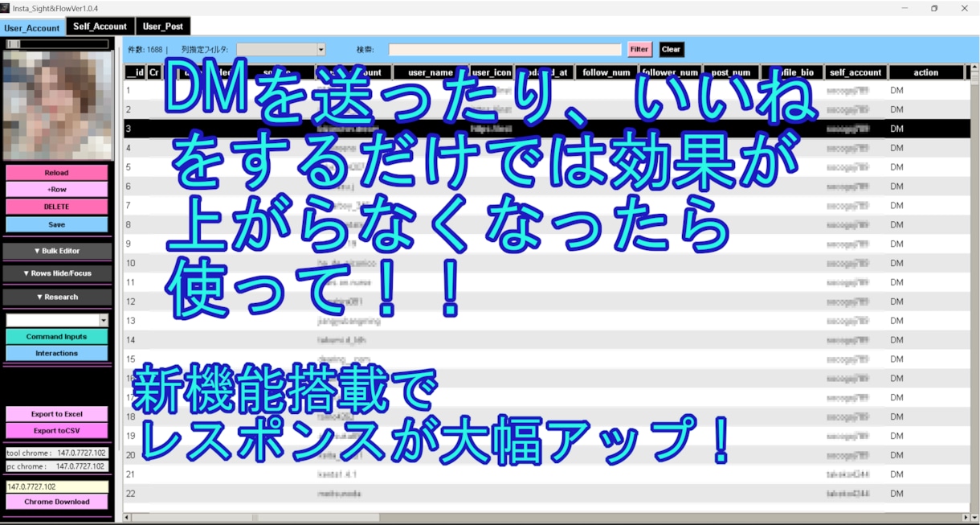Click the Command Inputs button
The height and width of the screenshot is (525, 980).
[x=56, y=337]
